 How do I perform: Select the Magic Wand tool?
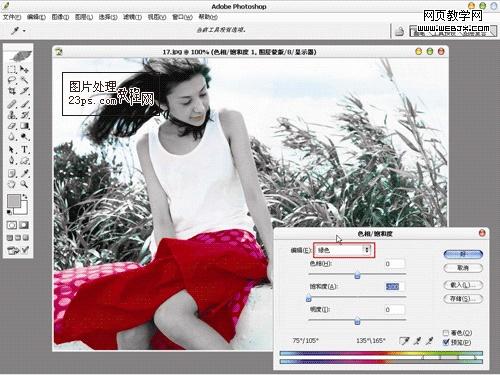[24, 80]
